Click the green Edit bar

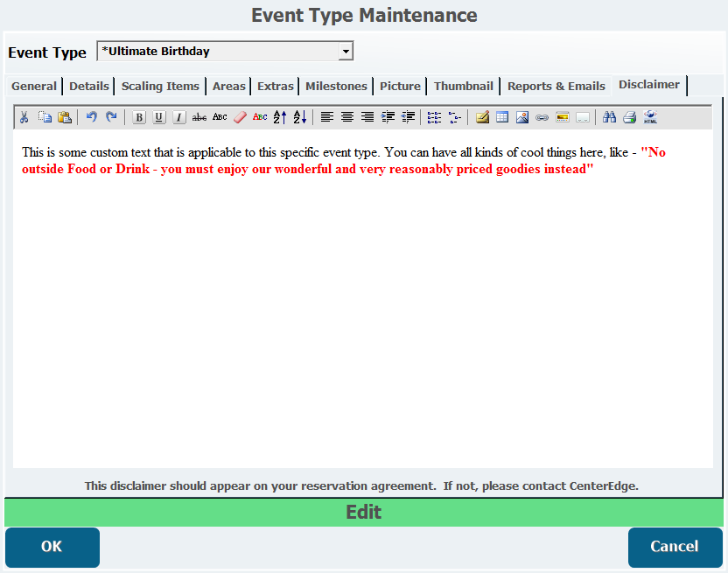pos(363,512)
